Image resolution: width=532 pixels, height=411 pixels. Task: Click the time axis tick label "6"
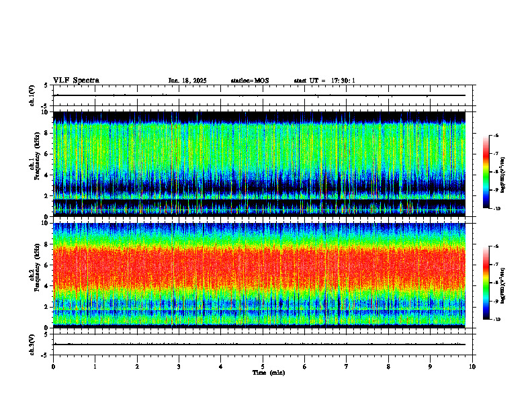point(305,367)
